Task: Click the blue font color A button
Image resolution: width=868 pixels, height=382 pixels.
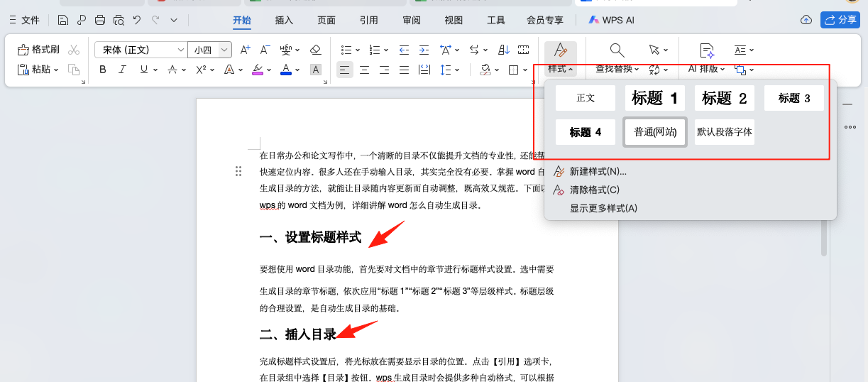Action: pos(285,70)
